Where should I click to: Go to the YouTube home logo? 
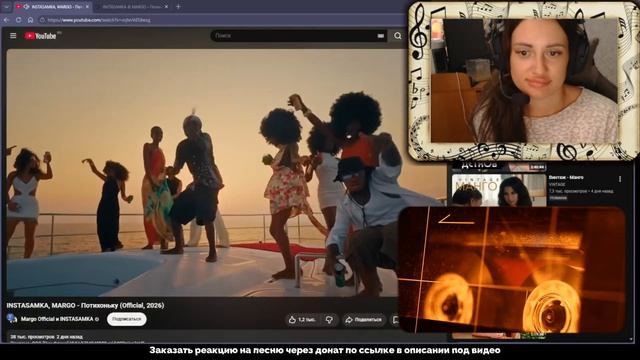point(40,36)
